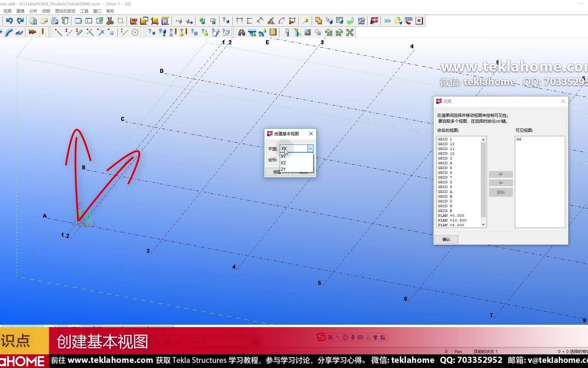Open the 工具 menu

pyautogui.click(x=84, y=11)
